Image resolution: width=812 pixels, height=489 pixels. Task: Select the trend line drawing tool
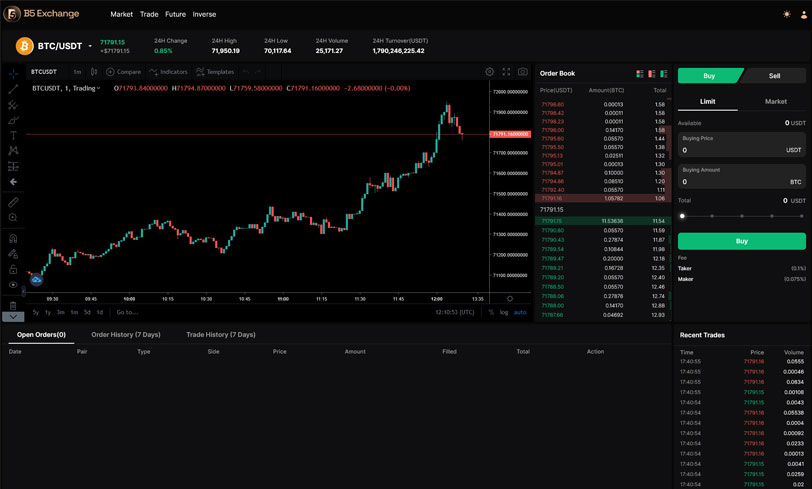pyautogui.click(x=13, y=88)
